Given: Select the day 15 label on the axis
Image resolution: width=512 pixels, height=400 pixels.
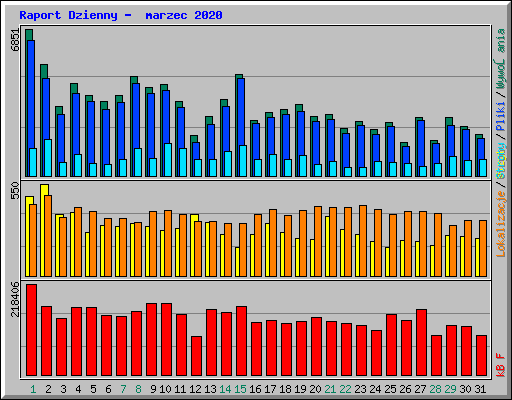Looking at the screenshot, I should click(240, 389).
